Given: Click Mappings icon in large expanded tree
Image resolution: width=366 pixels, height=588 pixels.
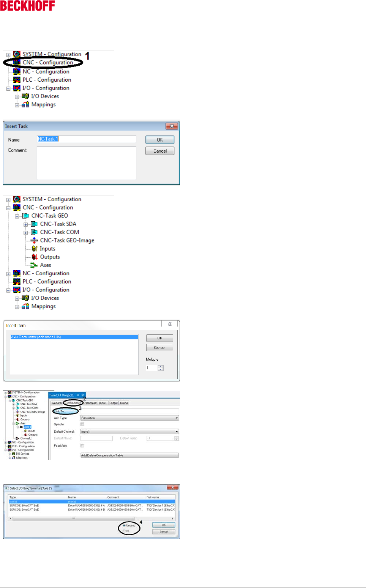Looking at the screenshot, I should pos(25,306).
